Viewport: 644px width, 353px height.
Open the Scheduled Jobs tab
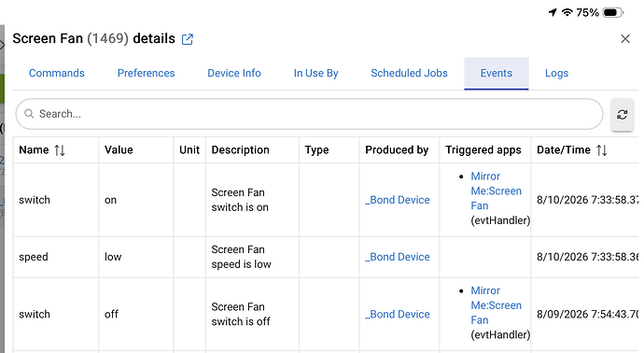tap(409, 73)
